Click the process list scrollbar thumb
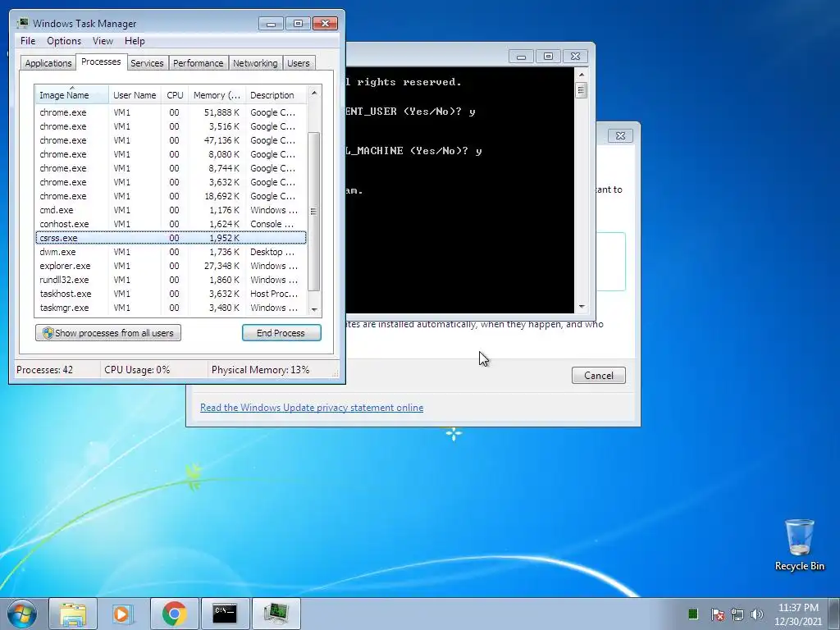 click(314, 212)
